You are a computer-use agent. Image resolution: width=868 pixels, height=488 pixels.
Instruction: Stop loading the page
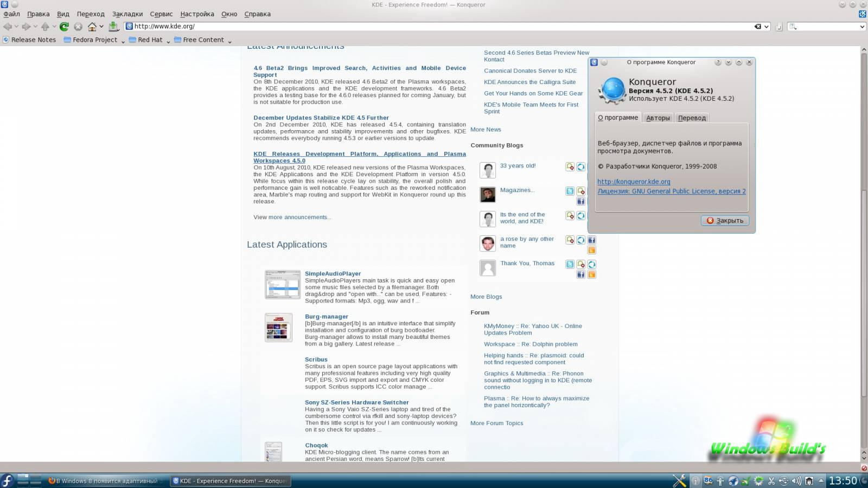78,26
